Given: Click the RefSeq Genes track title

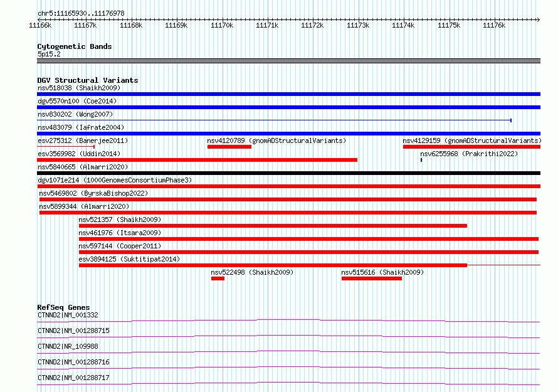Looking at the screenshot, I should click(x=63, y=307).
